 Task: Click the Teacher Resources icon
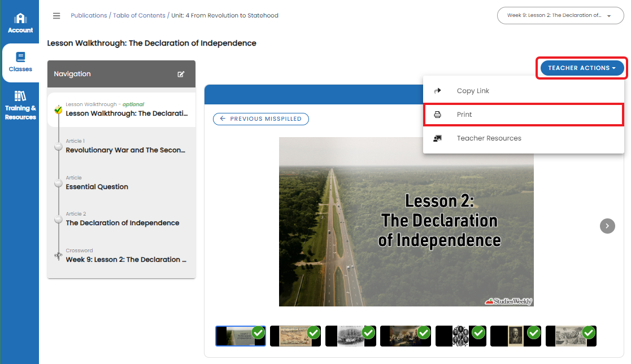pyautogui.click(x=437, y=138)
